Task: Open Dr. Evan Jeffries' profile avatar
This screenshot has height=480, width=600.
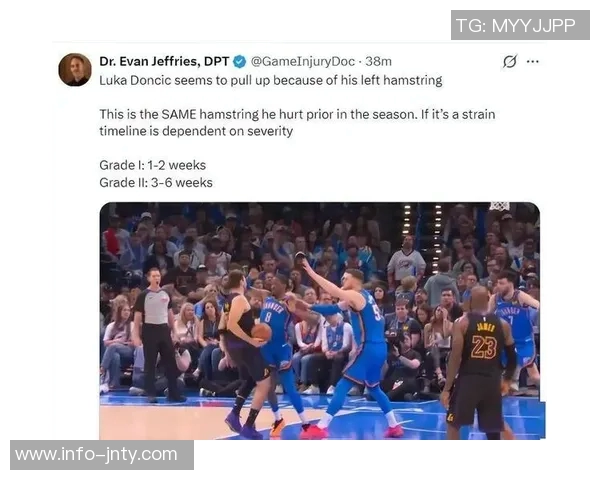Action: click(75, 70)
